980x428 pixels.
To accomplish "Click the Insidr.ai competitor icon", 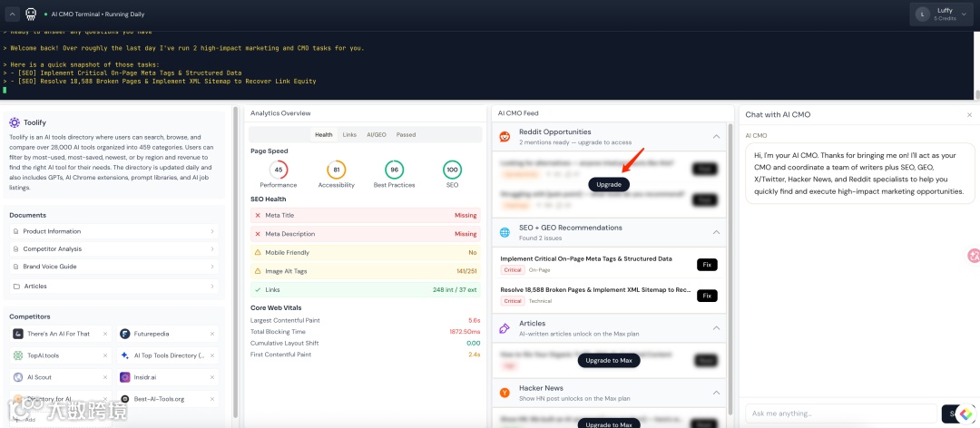I will [x=125, y=377].
